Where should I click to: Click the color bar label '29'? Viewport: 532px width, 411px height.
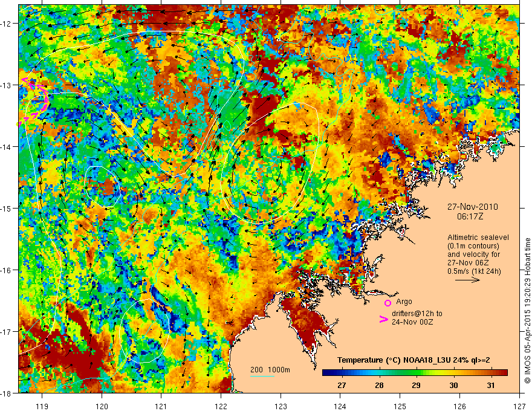[417, 385]
